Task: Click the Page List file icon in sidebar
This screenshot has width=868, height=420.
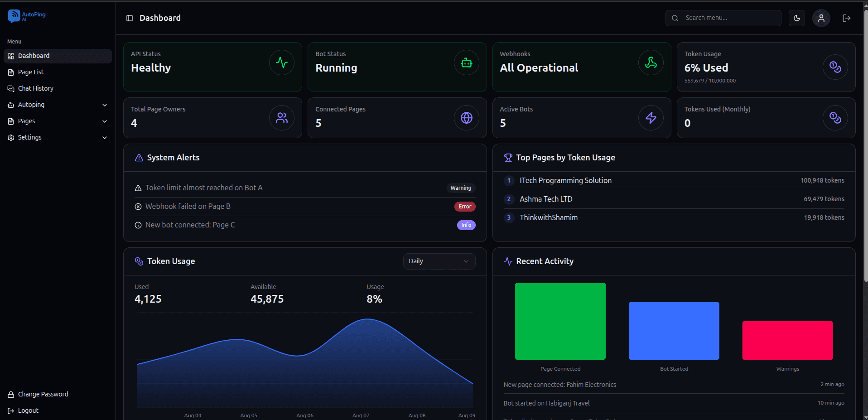Action: (x=11, y=72)
